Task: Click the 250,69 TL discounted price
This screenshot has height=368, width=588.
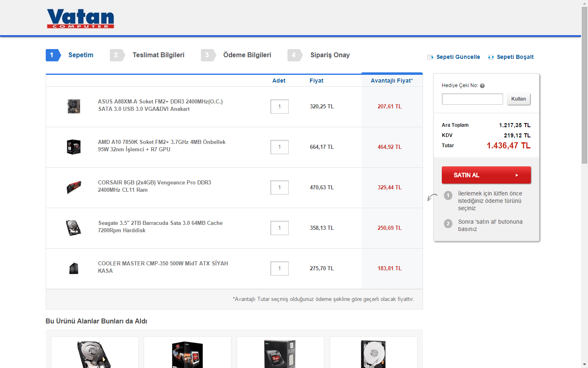Action: coord(390,228)
